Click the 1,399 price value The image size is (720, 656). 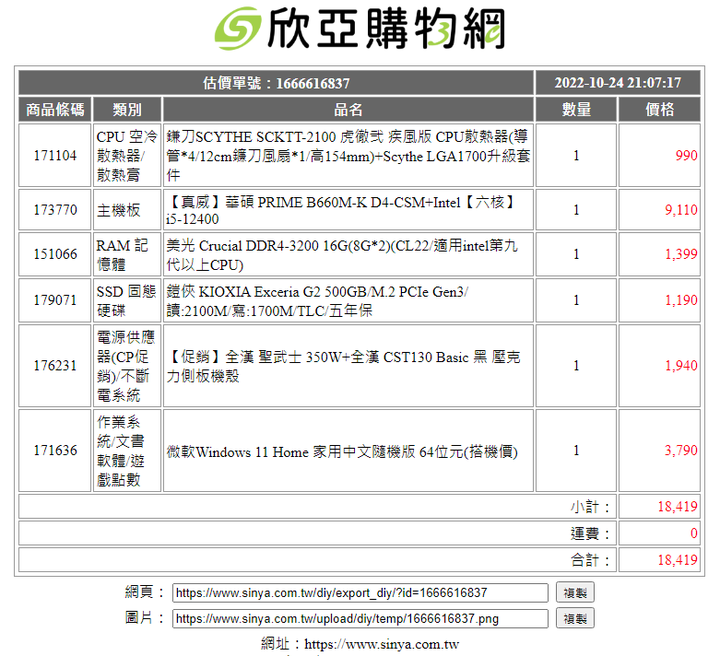tap(681, 254)
